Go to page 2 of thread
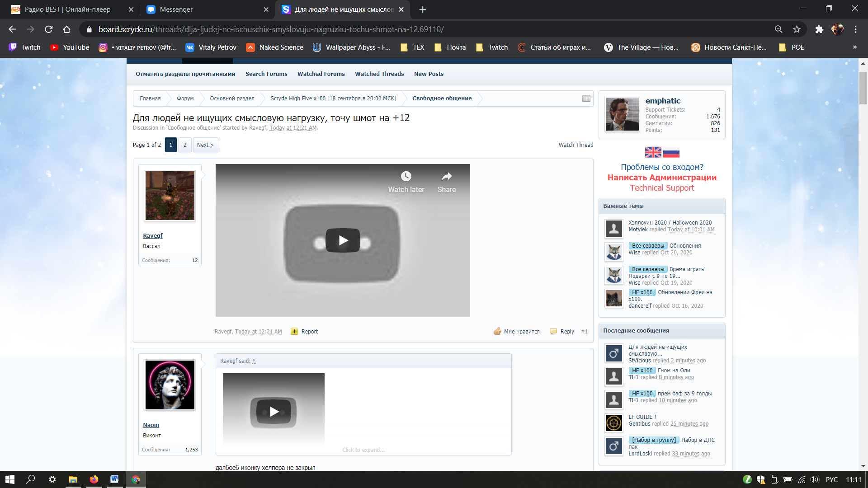The width and height of the screenshot is (868, 488). [x=184, y=145]
